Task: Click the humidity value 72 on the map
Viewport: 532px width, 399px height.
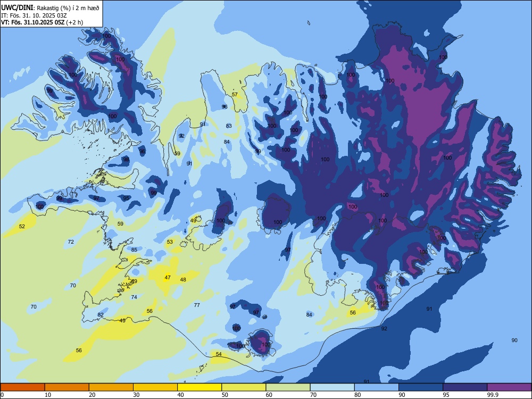Action: tap(71, 242)
